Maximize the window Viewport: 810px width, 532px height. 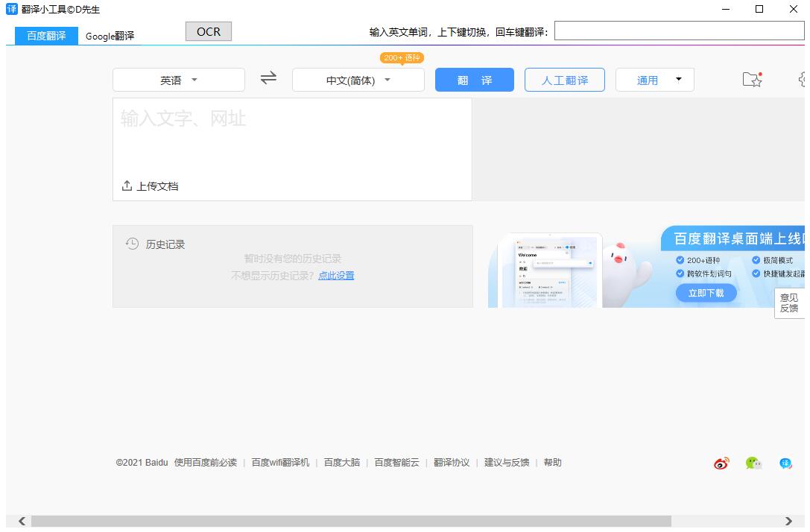[759, 9]
